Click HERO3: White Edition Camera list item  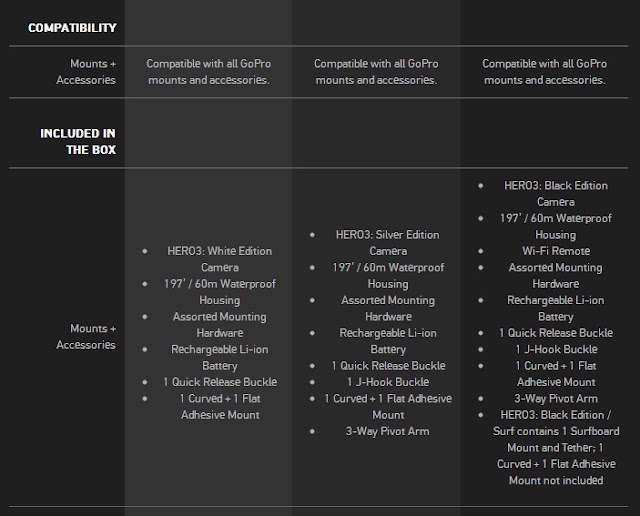click(x=220, y=259)
